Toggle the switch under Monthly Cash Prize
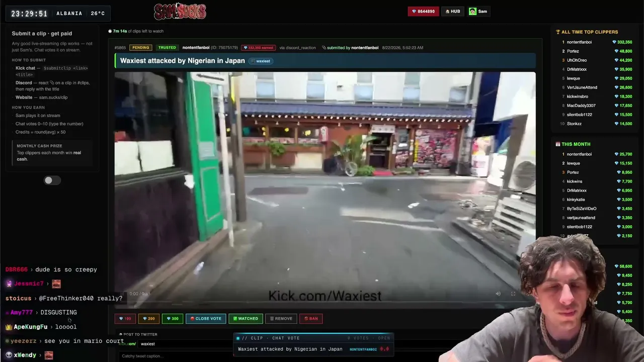The height and width of the screenshot is (362, 644). tap(52, 180)
